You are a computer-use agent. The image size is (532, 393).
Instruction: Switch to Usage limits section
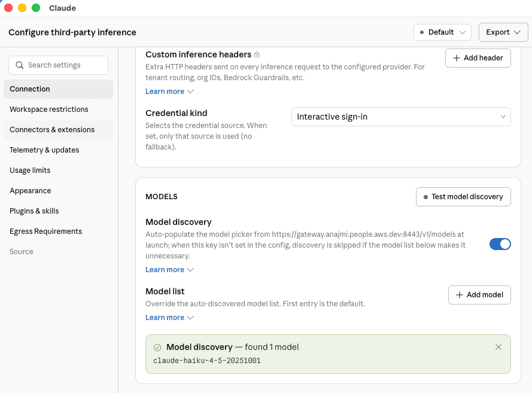[x=59, y=170]
